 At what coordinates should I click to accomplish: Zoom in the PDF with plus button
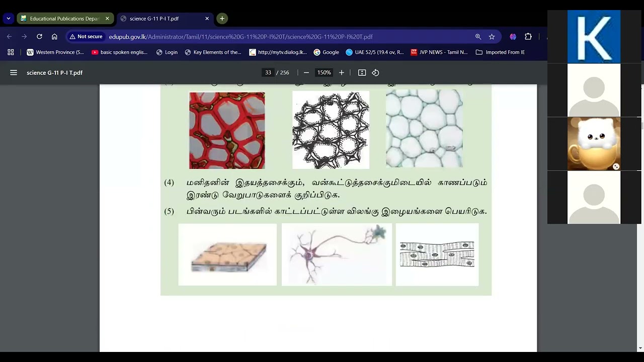pyautogui.click(x=341, y=72)
